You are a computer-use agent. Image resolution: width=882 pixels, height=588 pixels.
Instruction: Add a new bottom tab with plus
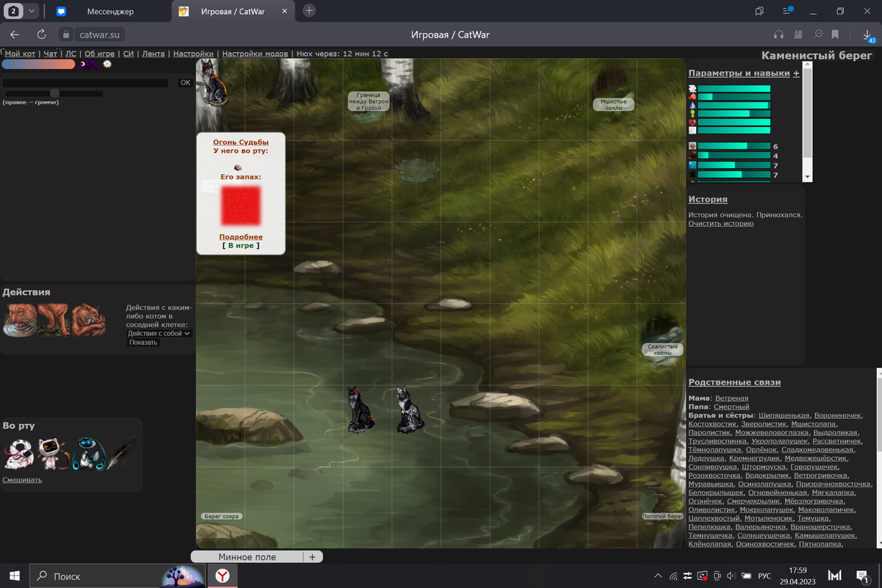(x=312, y=556)
